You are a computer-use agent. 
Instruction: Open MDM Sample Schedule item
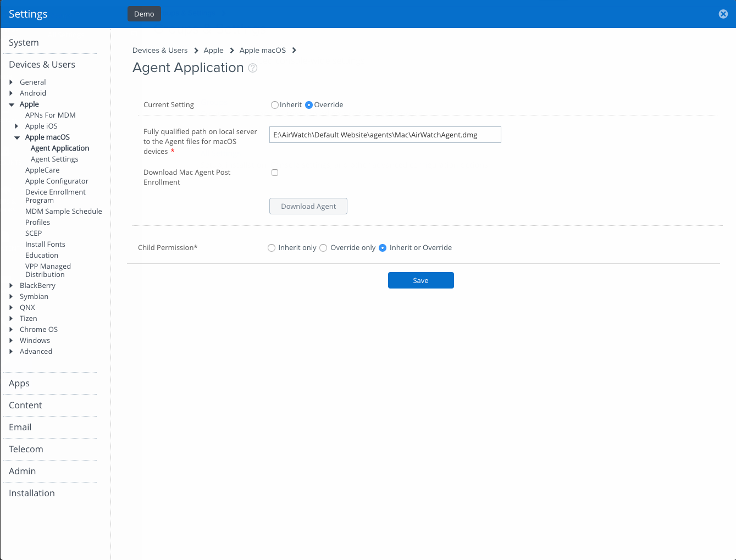tap(64, 212)
